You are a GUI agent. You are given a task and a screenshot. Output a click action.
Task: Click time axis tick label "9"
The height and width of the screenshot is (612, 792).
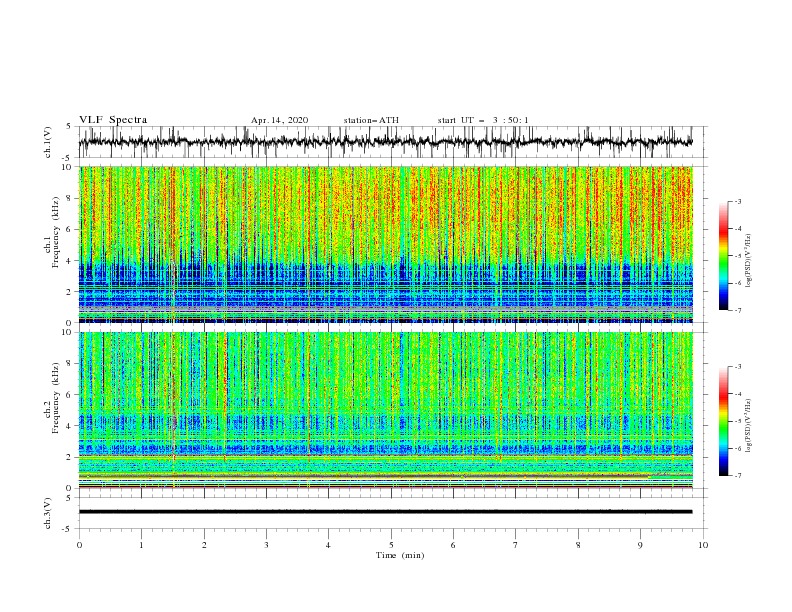(x=640, y=545)
